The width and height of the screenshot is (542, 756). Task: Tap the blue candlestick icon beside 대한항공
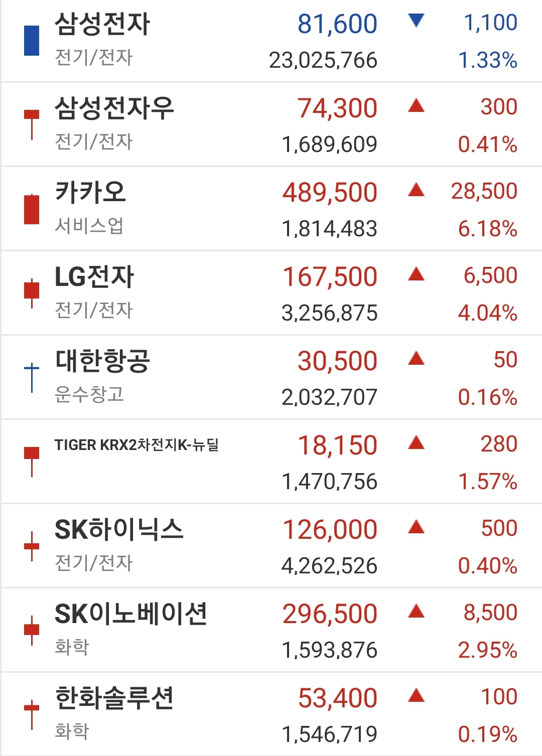pyautogui.click(x=32, y=377)
